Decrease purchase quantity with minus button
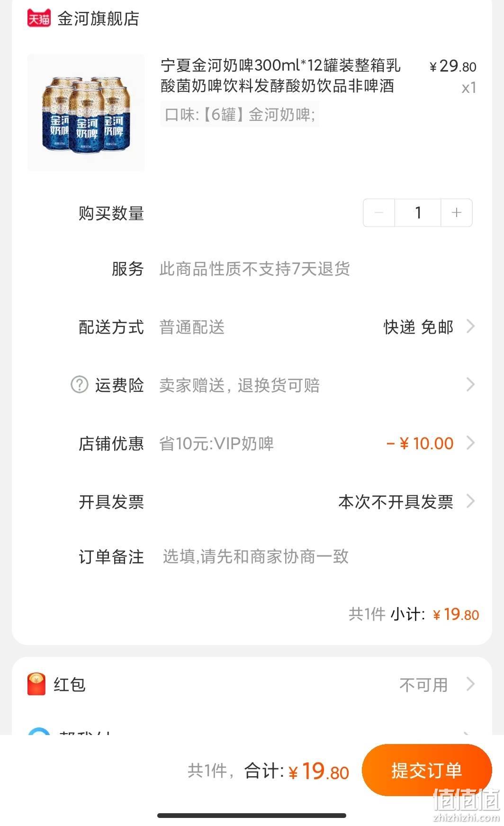 (x=379, y=213)
